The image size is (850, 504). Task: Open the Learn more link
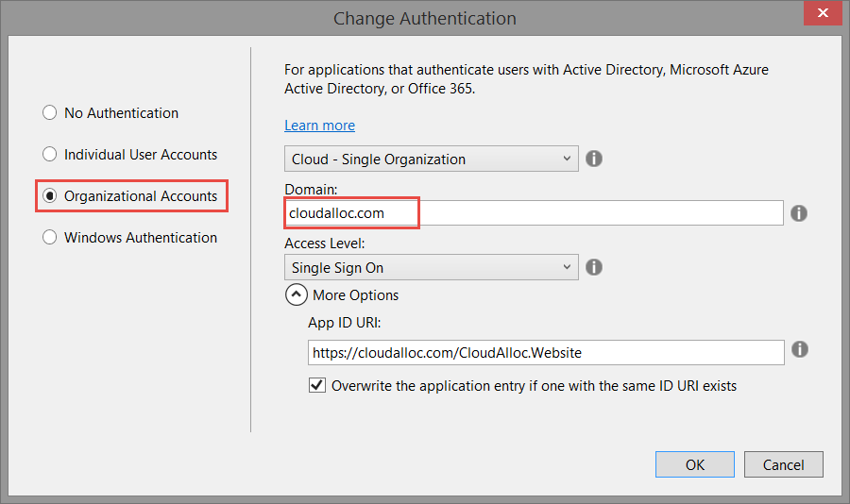[x=319, y=126]
